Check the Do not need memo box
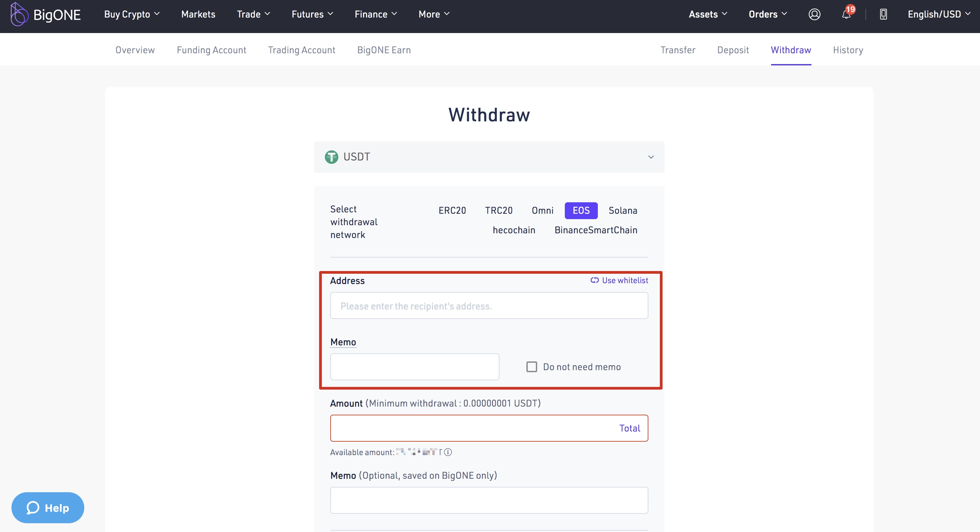Screen dimensions: 980x532 531,366
